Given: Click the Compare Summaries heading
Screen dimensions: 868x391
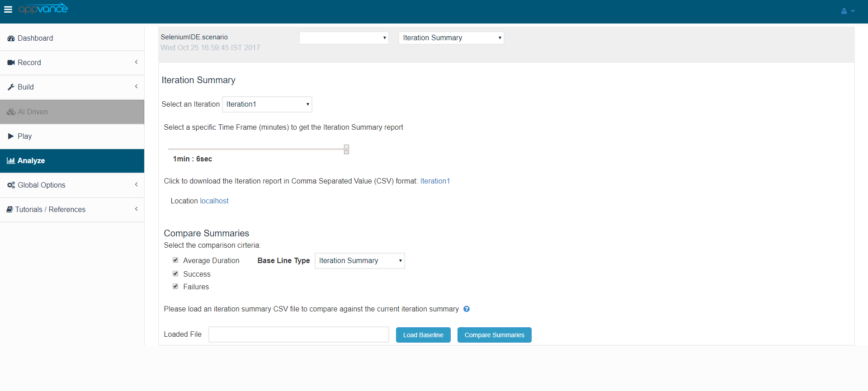Looking at the screenshot, I should 207,233.
